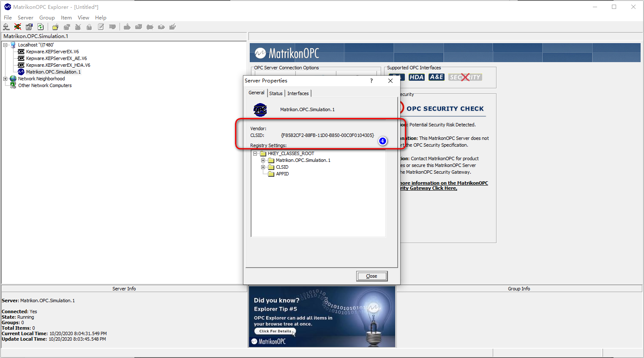Click the Connect to server toolbar icon
The image size is (644, 358).
(6, 27)
